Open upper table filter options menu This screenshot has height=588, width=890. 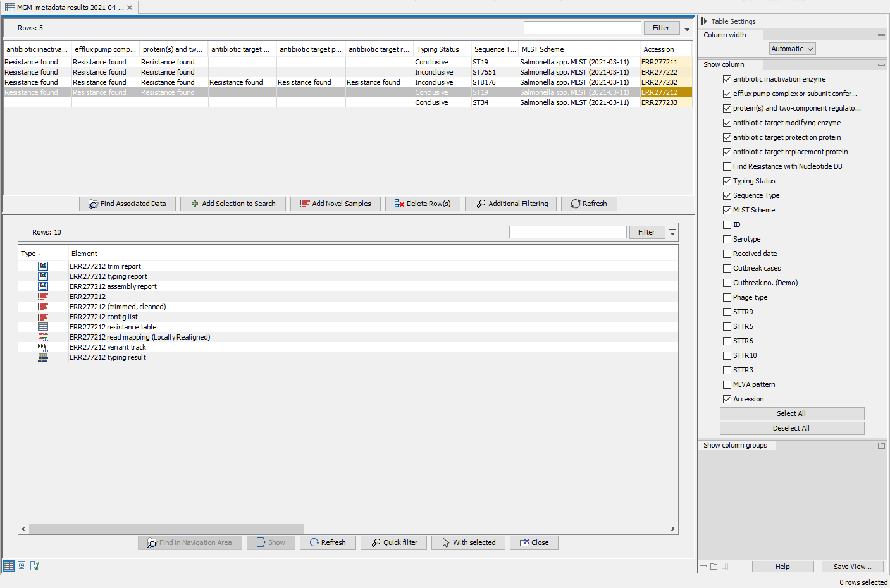[x=687, y=28]
